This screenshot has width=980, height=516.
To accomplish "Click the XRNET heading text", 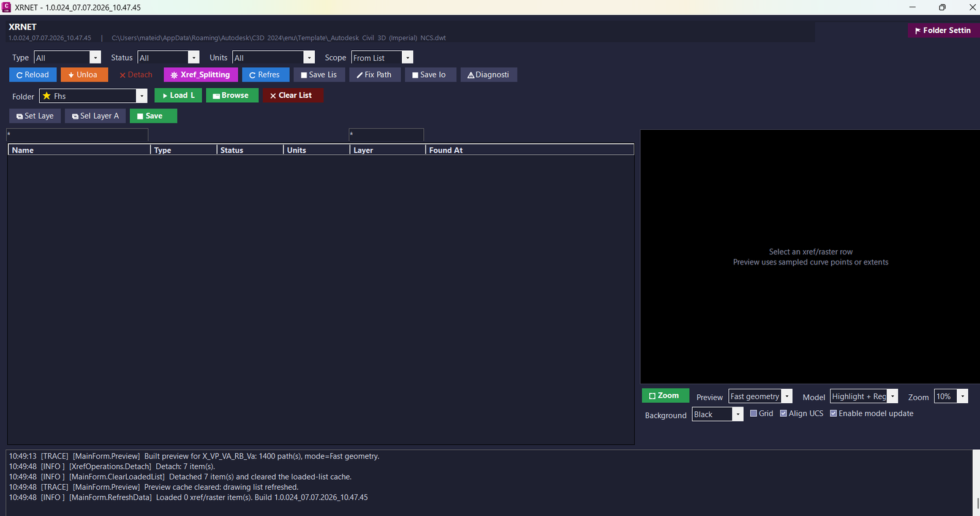I will click(23, 27).
